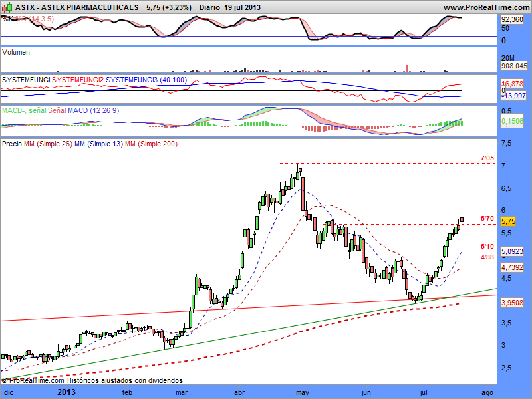
Task: Click the 2,5 price axis label
Action: click(x=506, y=368)
